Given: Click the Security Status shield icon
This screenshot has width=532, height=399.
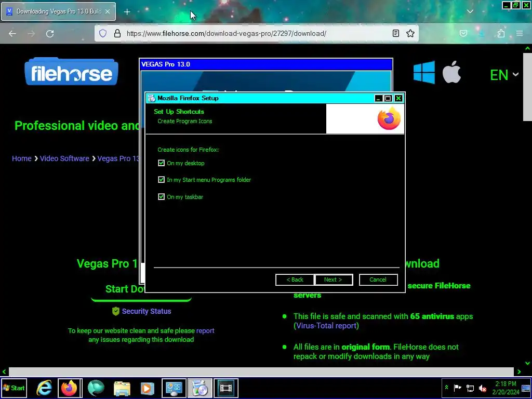Looking at the screenshot, I should (116, 311).
